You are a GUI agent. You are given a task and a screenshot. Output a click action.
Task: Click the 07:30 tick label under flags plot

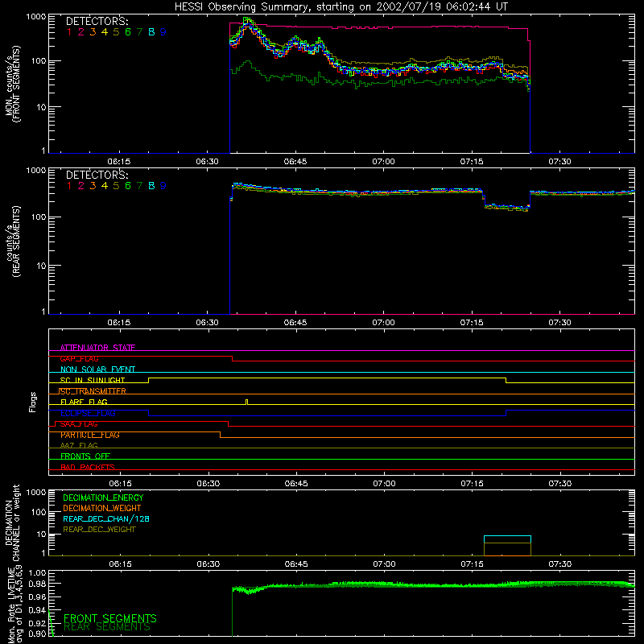pyautogui.click(x=559, y=484)
